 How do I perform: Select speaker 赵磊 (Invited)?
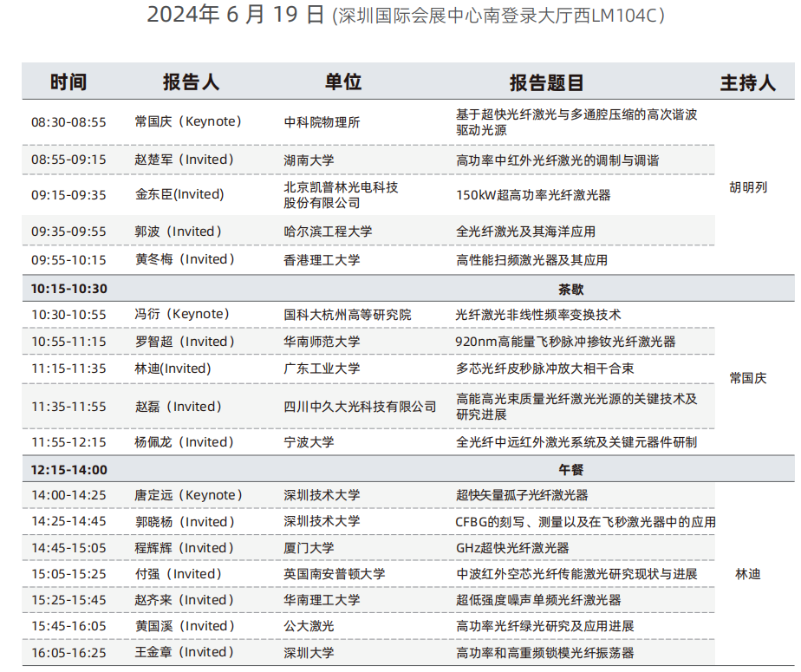tap(179, 407)
